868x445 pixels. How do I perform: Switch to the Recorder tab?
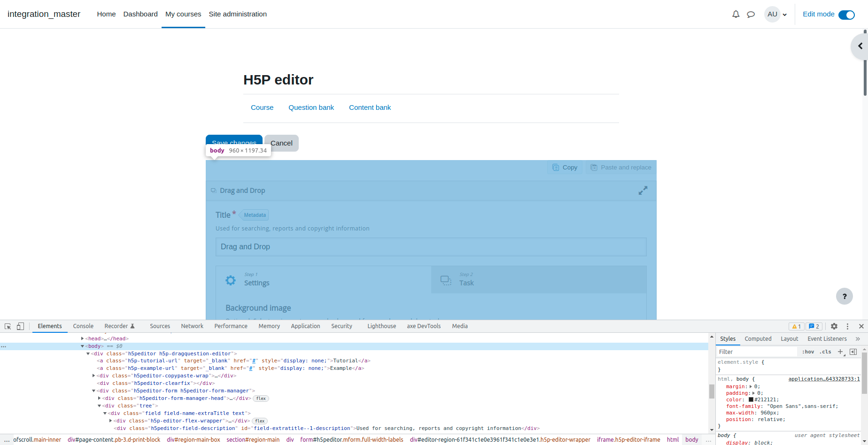tap(119, 326)
